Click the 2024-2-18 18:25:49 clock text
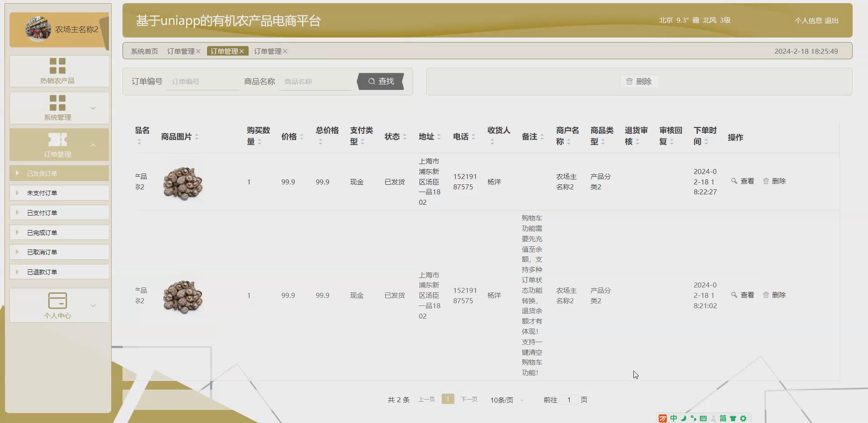Screen dimensions: 868x423 (806, 52)
